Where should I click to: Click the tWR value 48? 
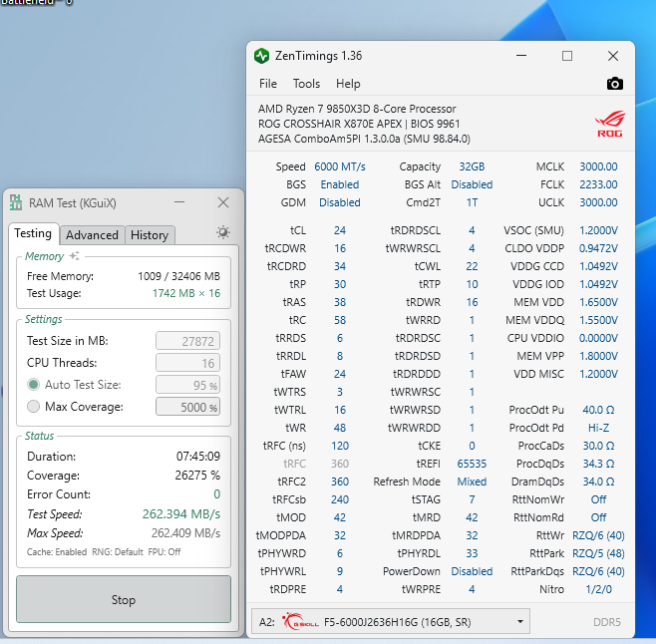(340, 428)
